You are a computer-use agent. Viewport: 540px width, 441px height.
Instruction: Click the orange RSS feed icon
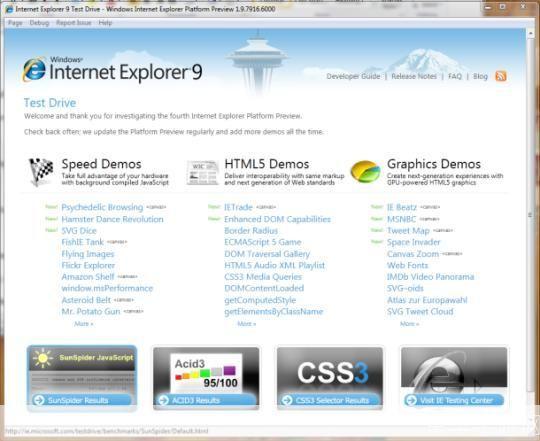pyautogui.click(x=501, y=76)
